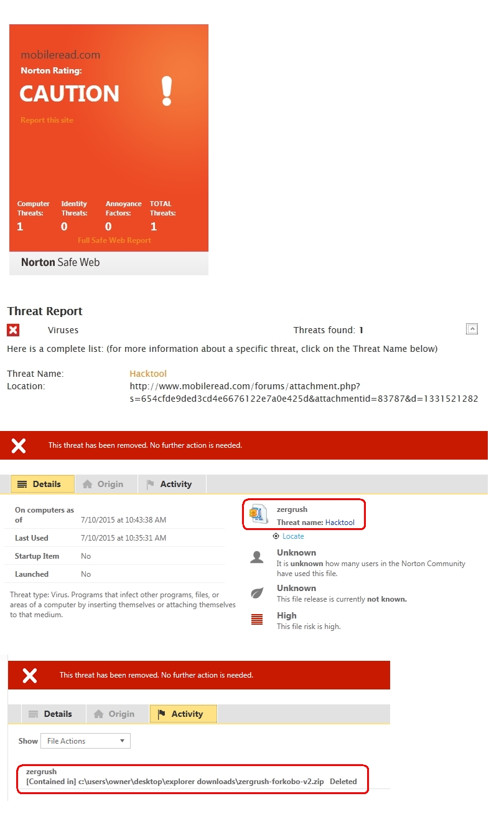Image resolution: width=504 pixels, height=819 pixels.
Task: Click the Report this site link
Action: click(x=47, y=120)
